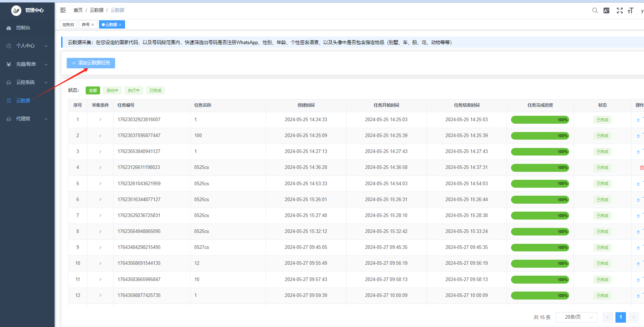Click the 共 15 条 total count
The image size is (644, 327).
point(542,317)
